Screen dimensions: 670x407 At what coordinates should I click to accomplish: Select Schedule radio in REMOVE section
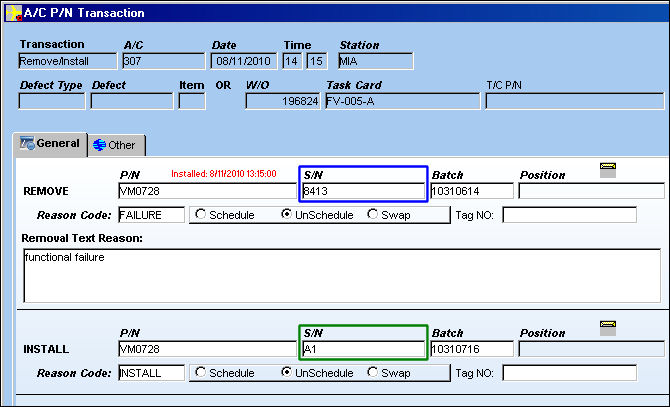point(200,214)
